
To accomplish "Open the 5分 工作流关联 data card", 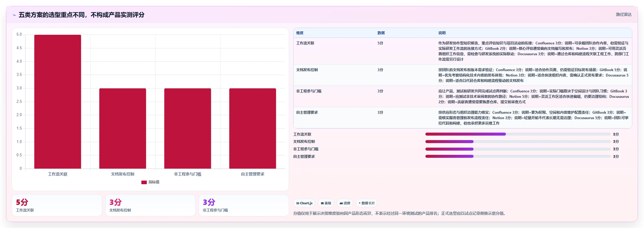I will point(57,205).
